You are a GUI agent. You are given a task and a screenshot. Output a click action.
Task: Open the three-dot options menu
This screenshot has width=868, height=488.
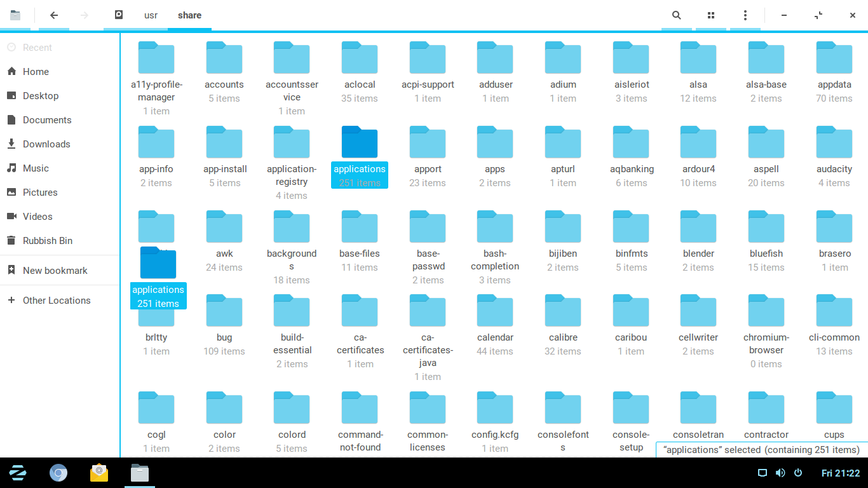click(745, 15)
